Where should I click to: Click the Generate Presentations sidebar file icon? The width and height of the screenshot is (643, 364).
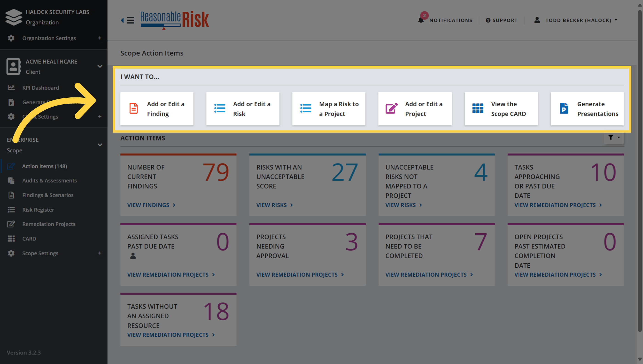coord(11,102)
